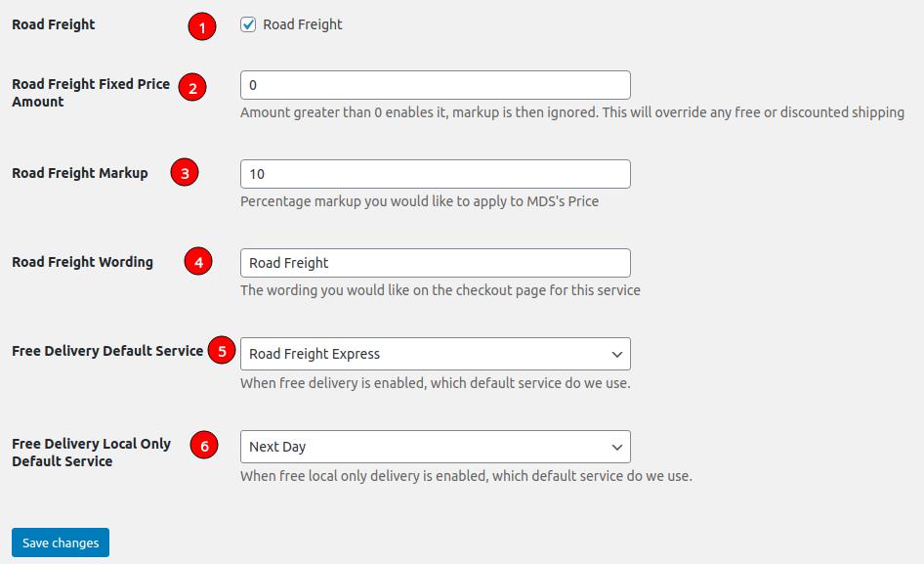The width and height of the screenshot is (924, 564).
Task: Click the bold Road Freight Markup heading
Action: coord(80,173)
